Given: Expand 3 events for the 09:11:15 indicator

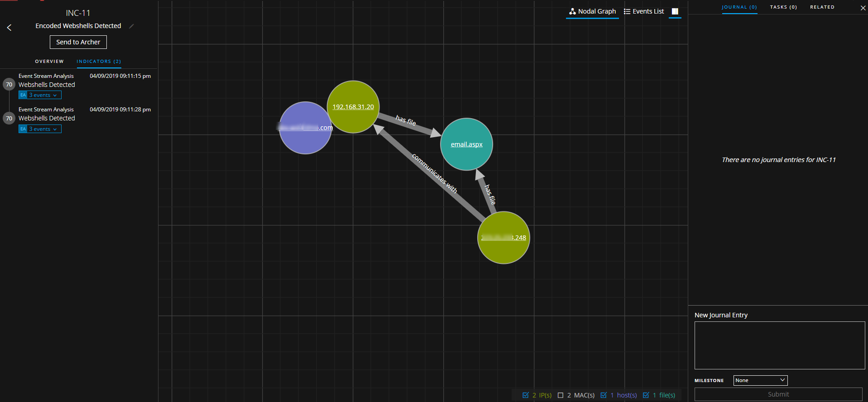Looking at the screenshot, I should [x=40, y=95].
